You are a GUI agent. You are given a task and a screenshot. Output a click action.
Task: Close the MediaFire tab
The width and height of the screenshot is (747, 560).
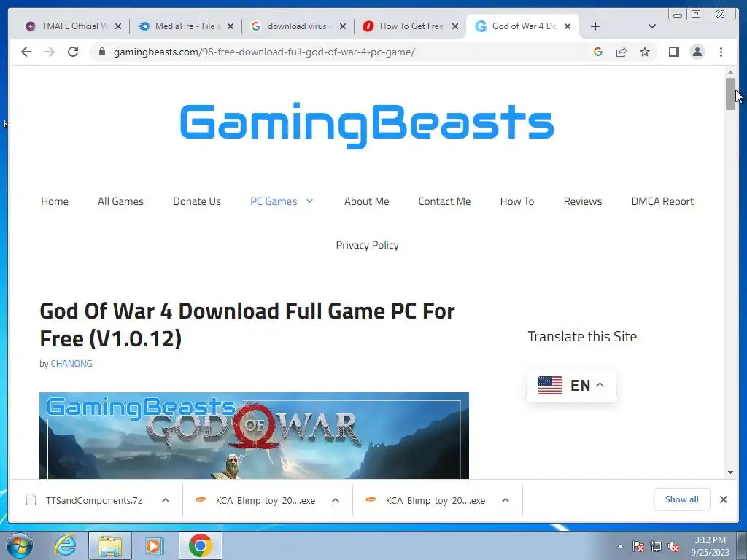tap(231, 26)
